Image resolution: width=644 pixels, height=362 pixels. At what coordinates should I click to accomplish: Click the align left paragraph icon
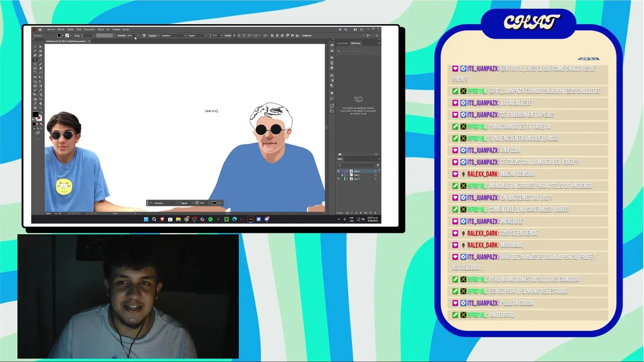point(234,36)
